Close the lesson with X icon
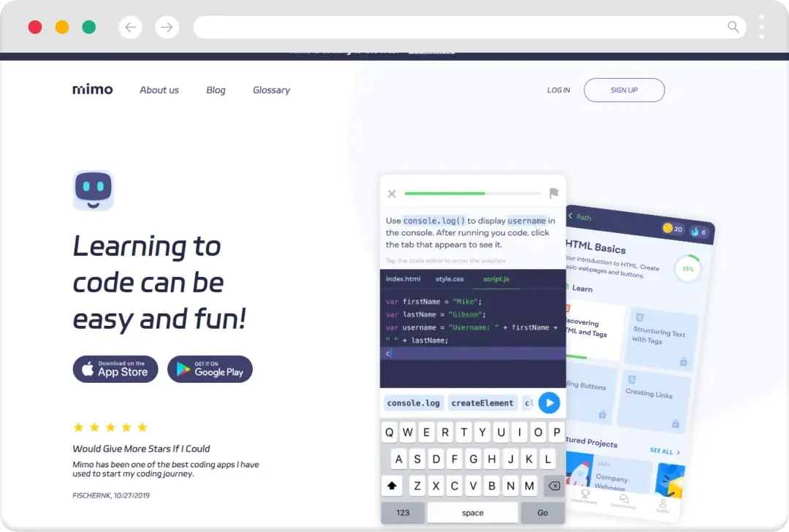This screenshot has height=532, width=789. [x=392, y=194]
